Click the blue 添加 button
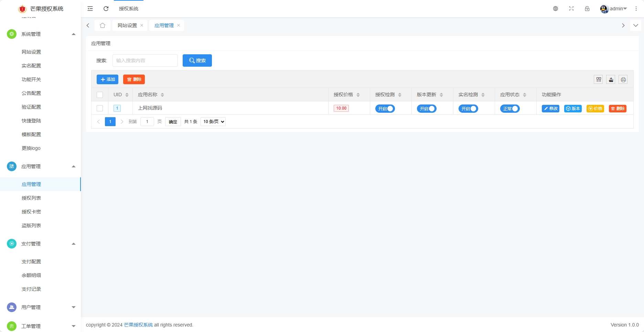 pyautogui.click(x=107, y=79)
